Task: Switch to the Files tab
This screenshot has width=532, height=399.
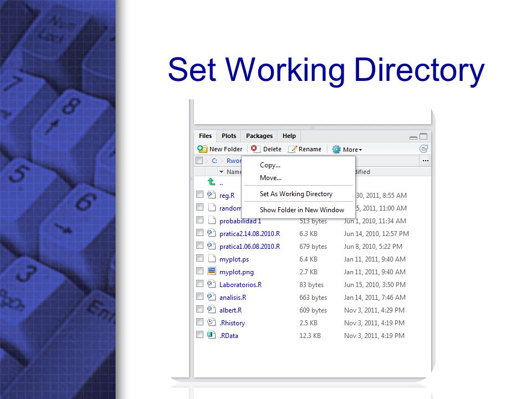Action: [205, 136]
